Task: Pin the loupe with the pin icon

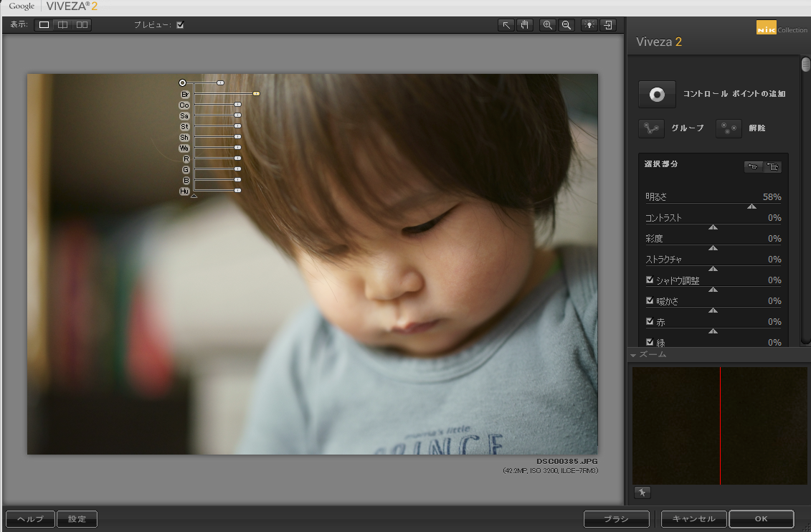Action: click(642, 492)
